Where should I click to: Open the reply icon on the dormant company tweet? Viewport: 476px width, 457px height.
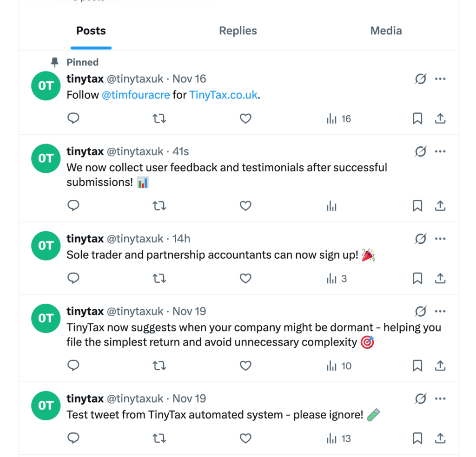coord(73,366)
